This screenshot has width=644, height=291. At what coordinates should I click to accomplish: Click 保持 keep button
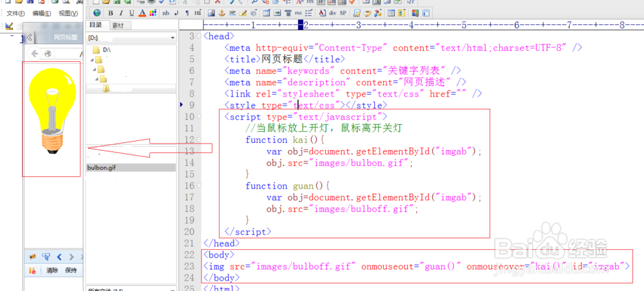coord(71,270)
